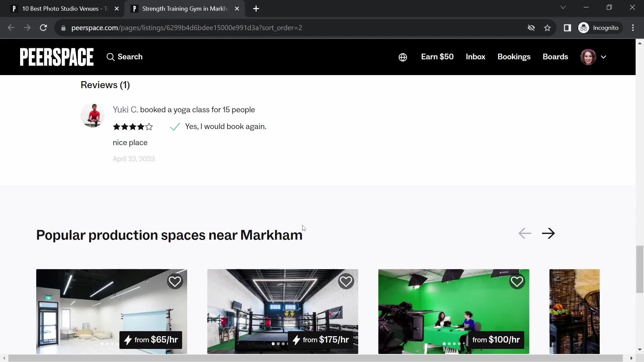Open a new browser tab
Image resolution: width=644 pixels, height=362 pixels.
click(256, 9)
